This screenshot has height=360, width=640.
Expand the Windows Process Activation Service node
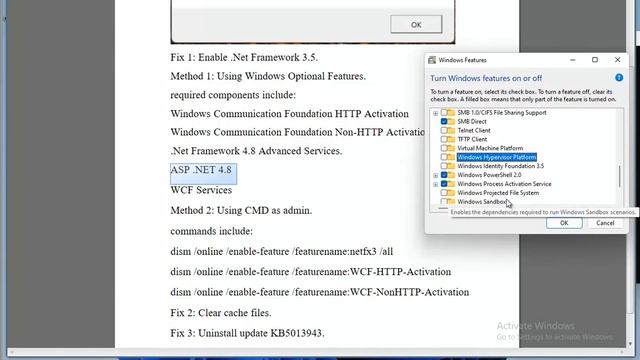pyautogui.click(x=436, y=184)
